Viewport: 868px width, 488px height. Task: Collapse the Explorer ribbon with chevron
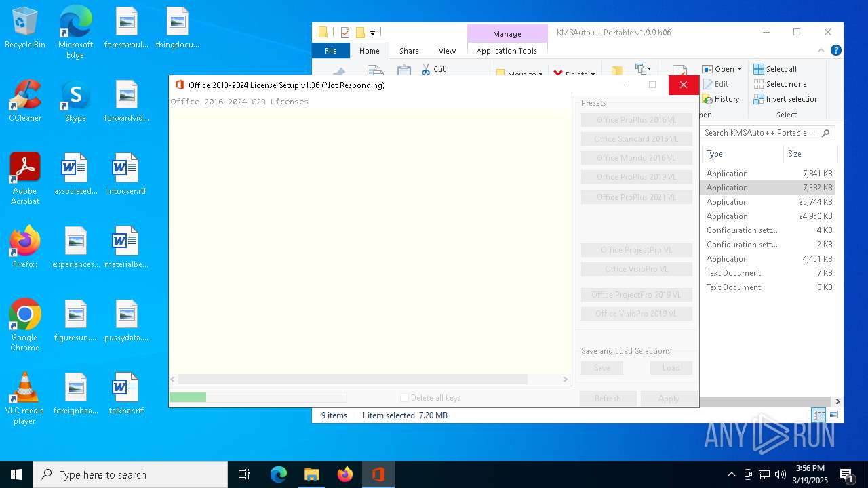tap(822, 50)
